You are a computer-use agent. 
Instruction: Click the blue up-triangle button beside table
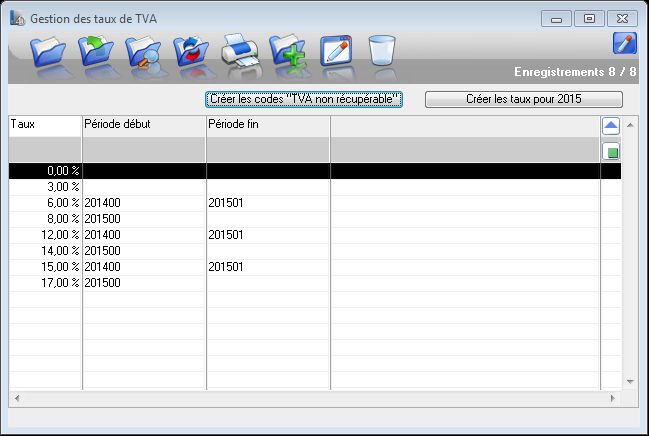click(611, 126)
